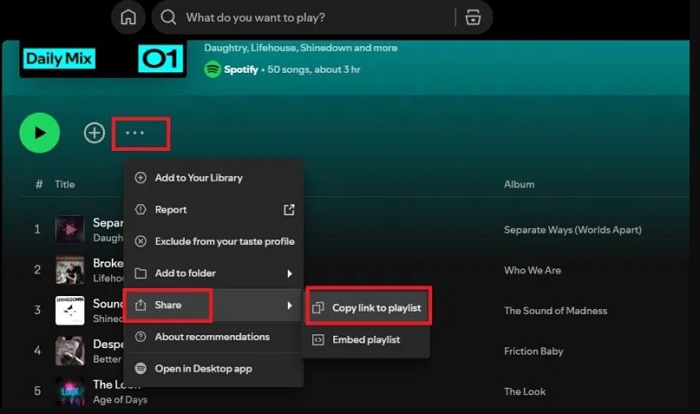The height and width of the screenshot is (414, 700).
Task: Open The Sound of Madness album
Action: pyautogui.click(x=556, y=311)
